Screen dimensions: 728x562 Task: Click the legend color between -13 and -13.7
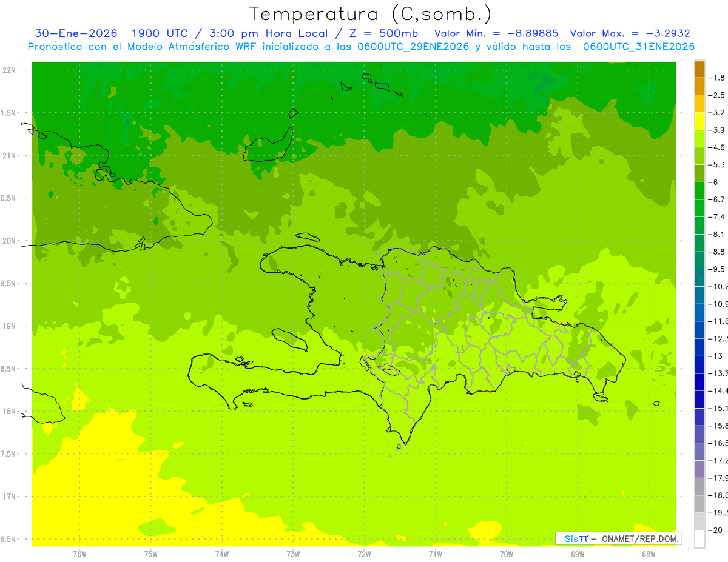tap(699, 365)
